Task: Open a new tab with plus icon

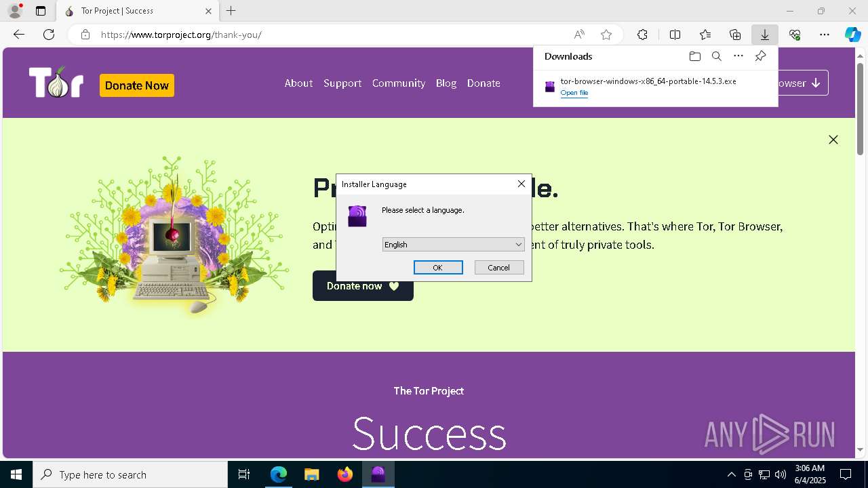Action: click(231, 11)
